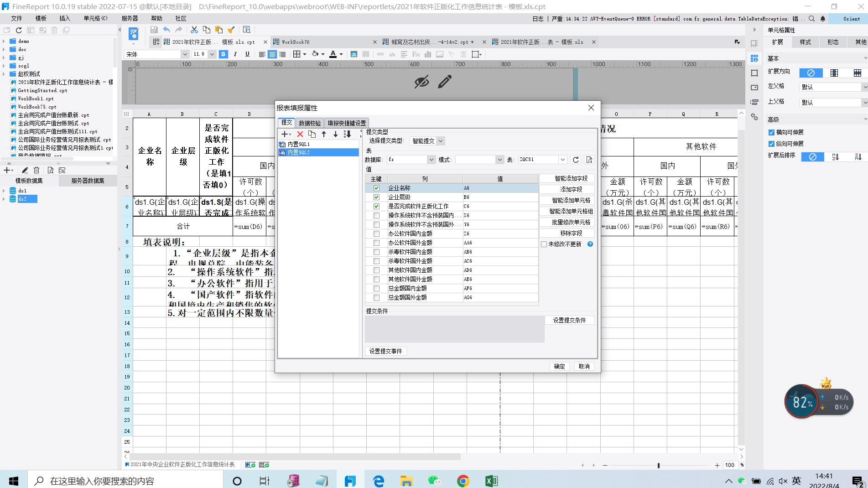Undo last action in main toolbar
Image resolution: width=868 pixels, height=488 pixels.
tap(166, 30)
